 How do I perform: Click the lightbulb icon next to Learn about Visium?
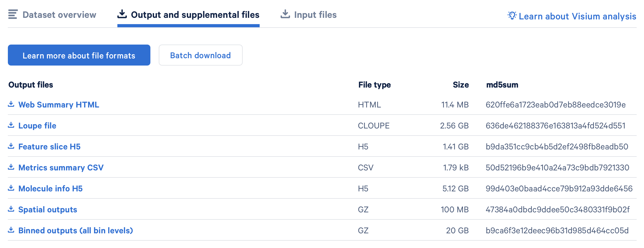click(512, 16)
